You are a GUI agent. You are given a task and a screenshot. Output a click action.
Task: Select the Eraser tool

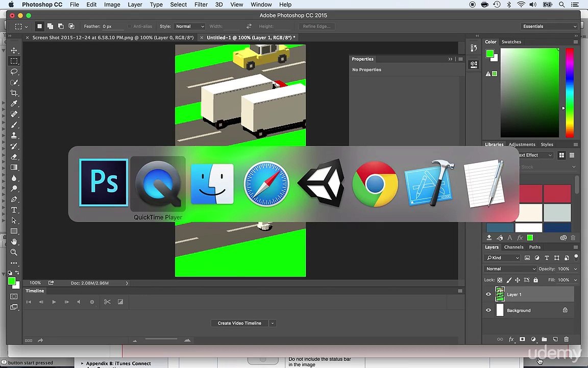point(14,156)
